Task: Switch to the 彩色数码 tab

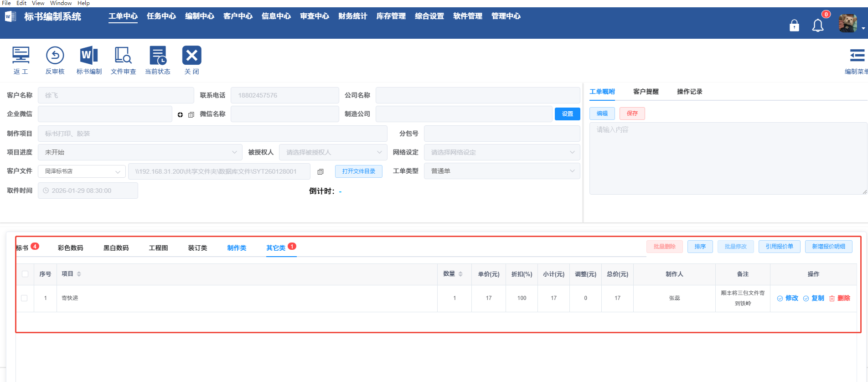Action: pyautogui.click(x=71, y=248)
